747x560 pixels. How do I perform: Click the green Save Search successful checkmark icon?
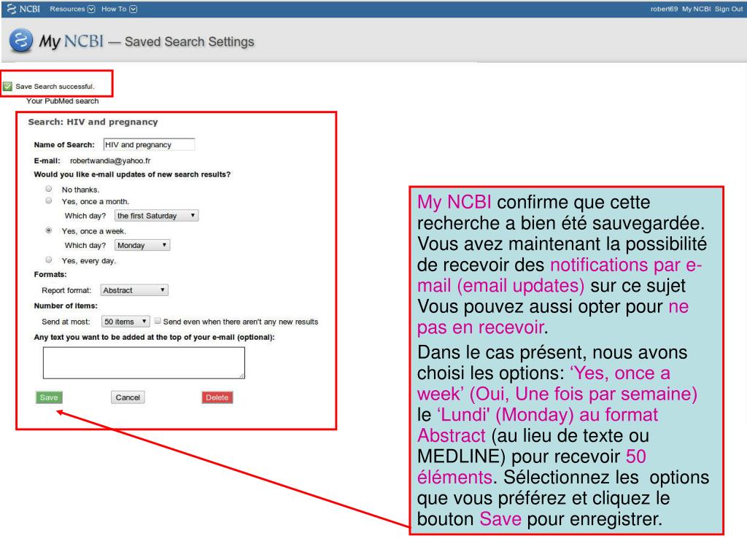[7, 86]
